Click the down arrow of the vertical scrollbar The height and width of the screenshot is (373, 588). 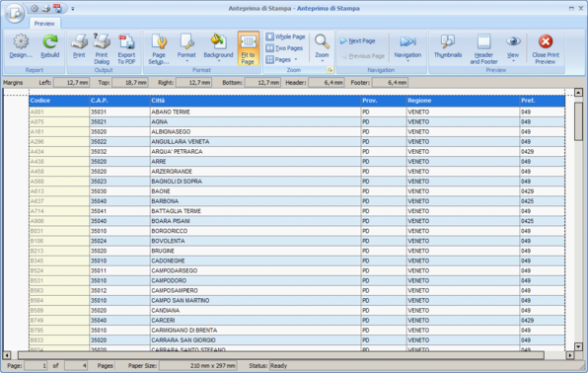tap(578, 346)
